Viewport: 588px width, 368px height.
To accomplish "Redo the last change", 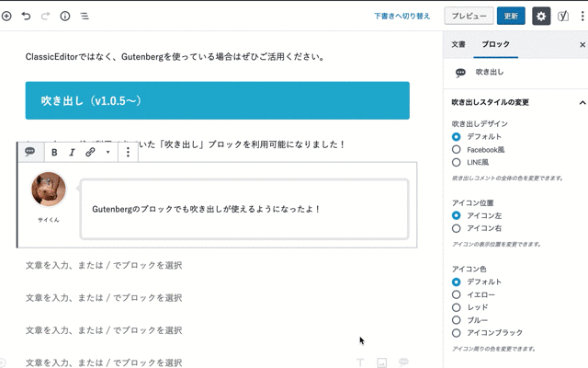I will tap(45, 16).
